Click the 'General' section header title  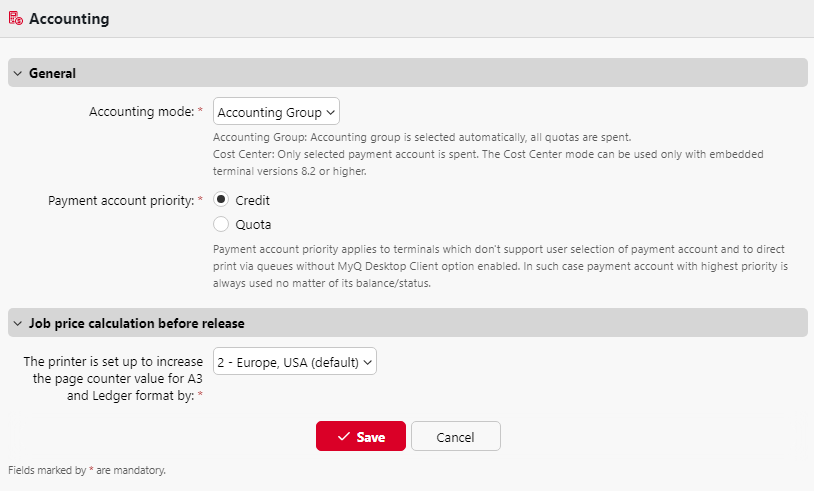(52, 73)
